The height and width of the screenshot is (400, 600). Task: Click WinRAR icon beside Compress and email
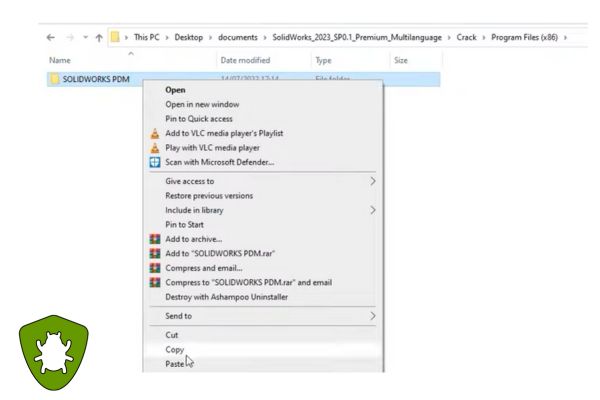tap(155, 268)
